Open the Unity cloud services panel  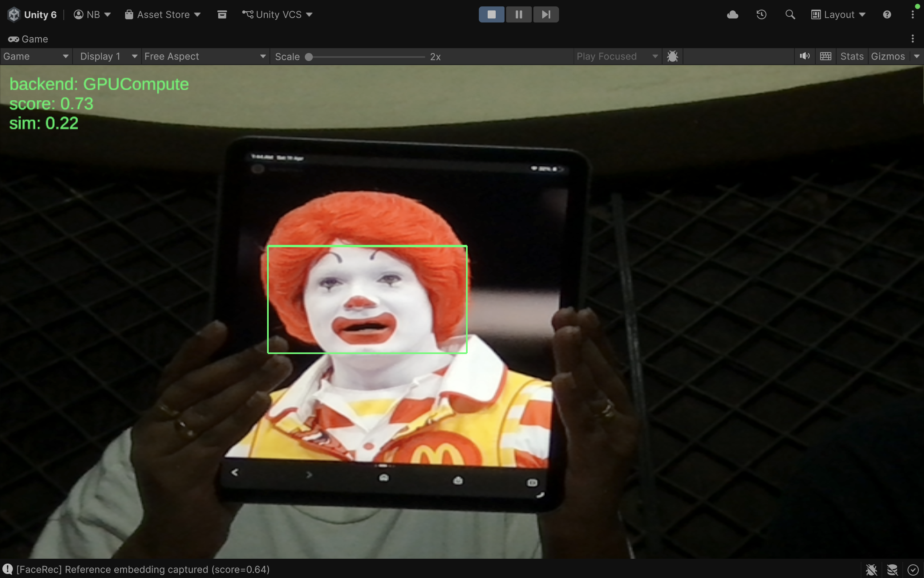[733, 14]
